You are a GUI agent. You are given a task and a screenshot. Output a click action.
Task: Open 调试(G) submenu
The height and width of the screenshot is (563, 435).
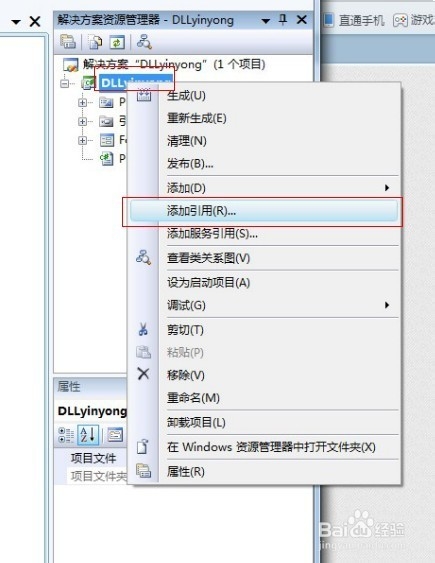[x=264, y=305]
